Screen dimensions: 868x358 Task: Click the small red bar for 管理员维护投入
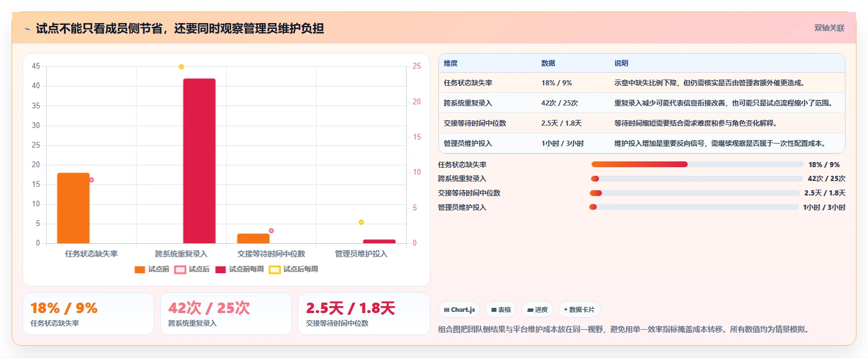coord(380,242)
